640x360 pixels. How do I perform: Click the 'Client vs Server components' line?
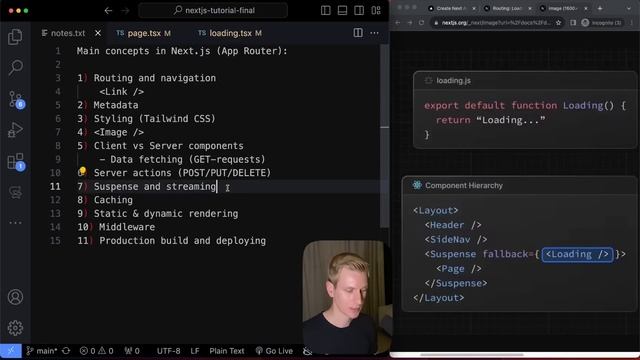coord(168,146)
